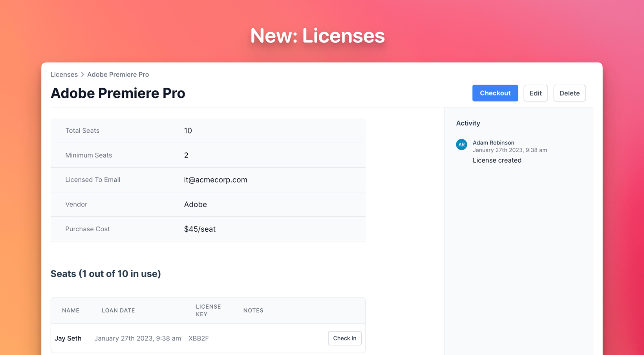Select the it@acmecorp.com email value

pos(216,180)
